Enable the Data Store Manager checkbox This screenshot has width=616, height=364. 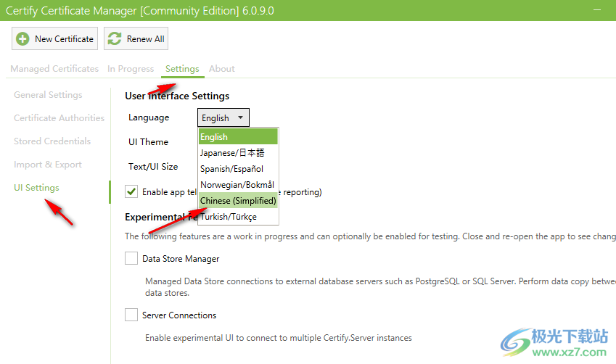click(131, 258)
